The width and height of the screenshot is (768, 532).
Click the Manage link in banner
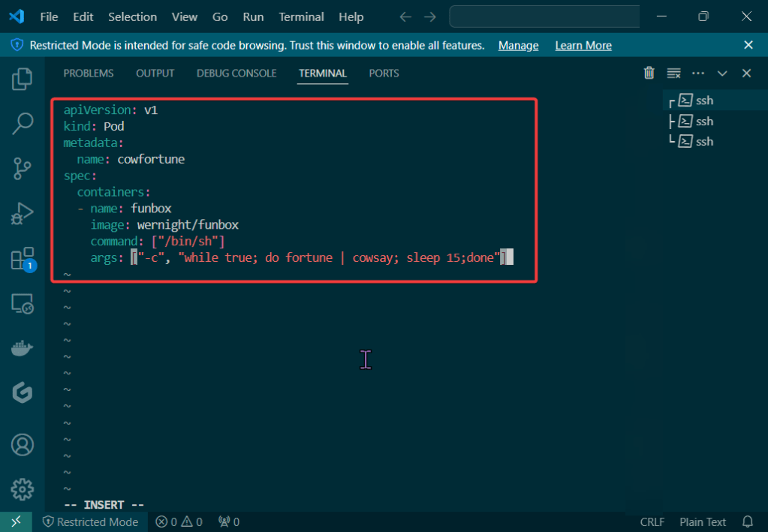click(x=518, y=45)
